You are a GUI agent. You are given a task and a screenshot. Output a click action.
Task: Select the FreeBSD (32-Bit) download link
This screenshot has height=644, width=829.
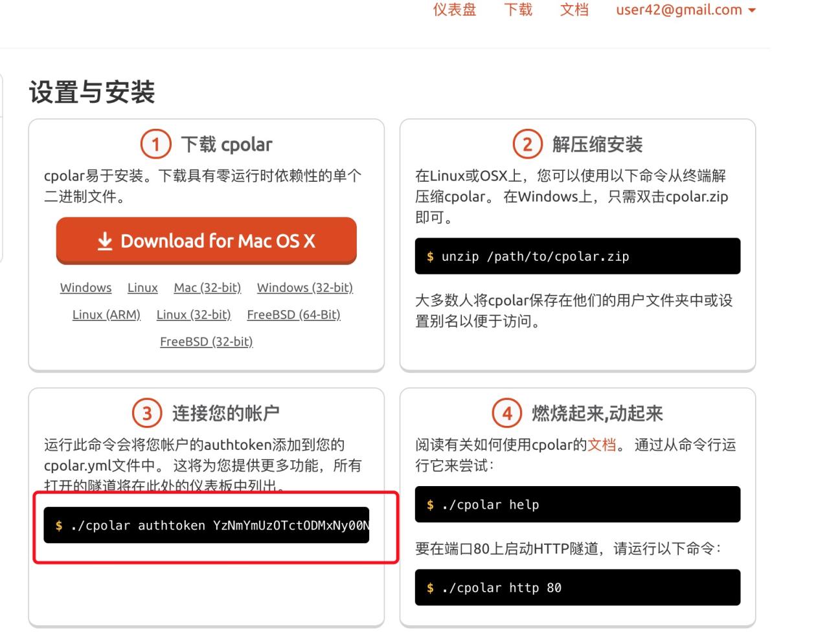point(206,341)
